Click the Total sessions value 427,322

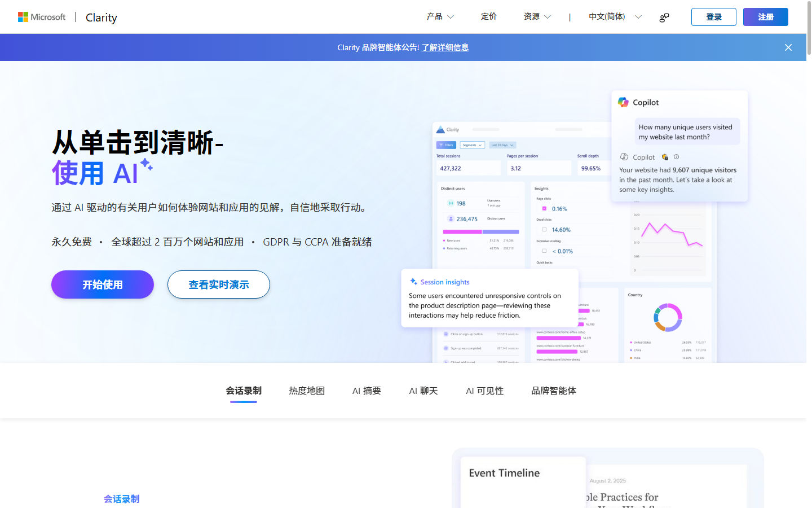click(451, 168)
